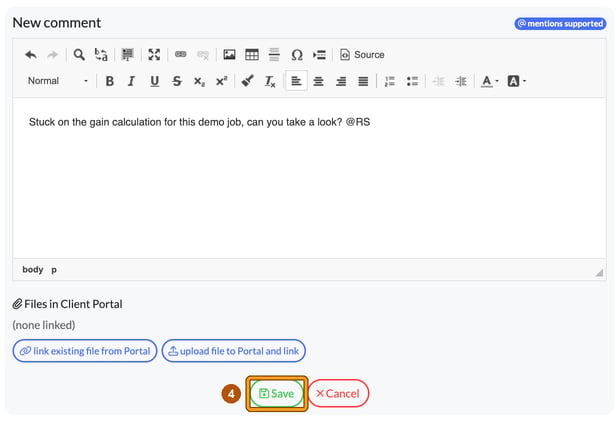The height and width of the screenshot is (429, 616).
Task: Switch to Source view
Action: (x=362, y=55)
